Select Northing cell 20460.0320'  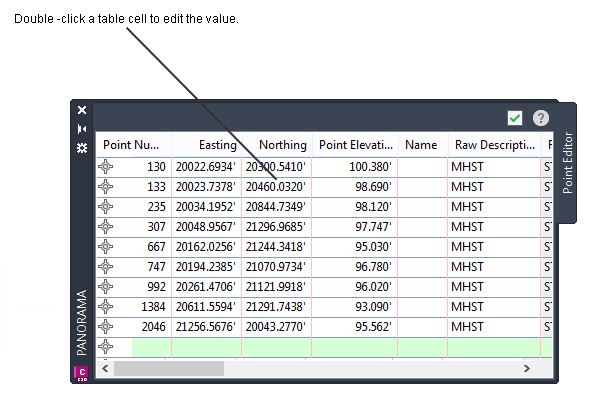[x=277, y=187]
